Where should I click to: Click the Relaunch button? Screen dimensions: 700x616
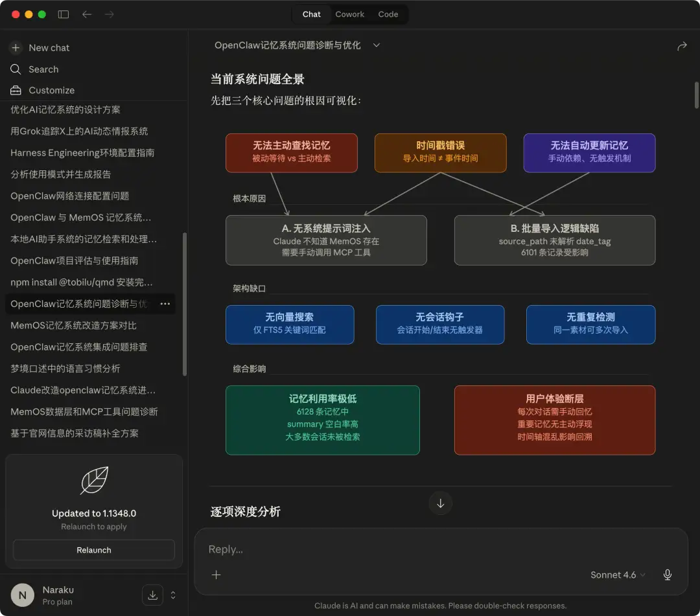(x=94, y=550)
